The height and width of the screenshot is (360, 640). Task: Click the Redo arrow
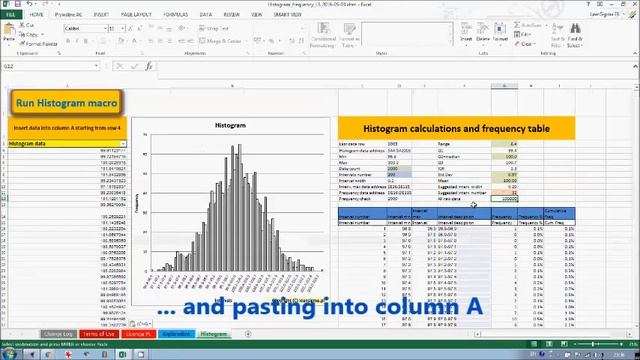[45, 4]
